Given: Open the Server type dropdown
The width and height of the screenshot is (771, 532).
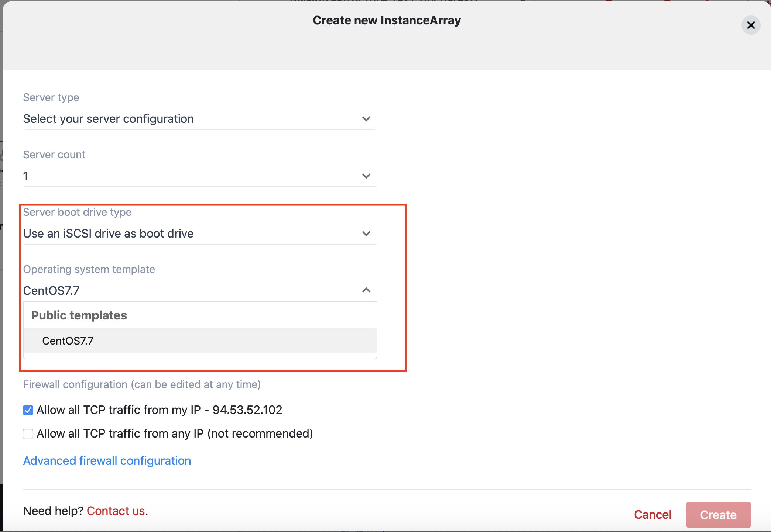Looking at the screenshot, I should [200, 119].
